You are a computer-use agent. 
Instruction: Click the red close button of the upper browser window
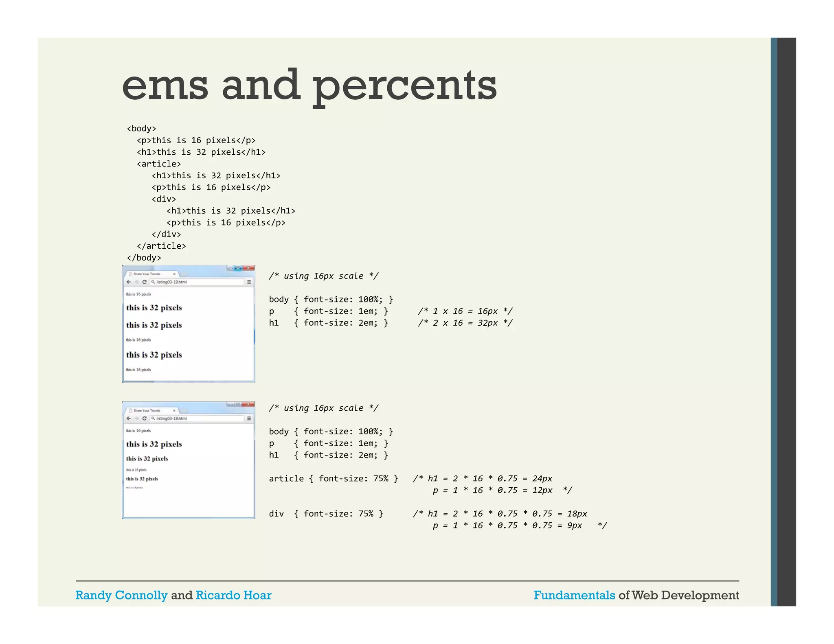(248, 268)
